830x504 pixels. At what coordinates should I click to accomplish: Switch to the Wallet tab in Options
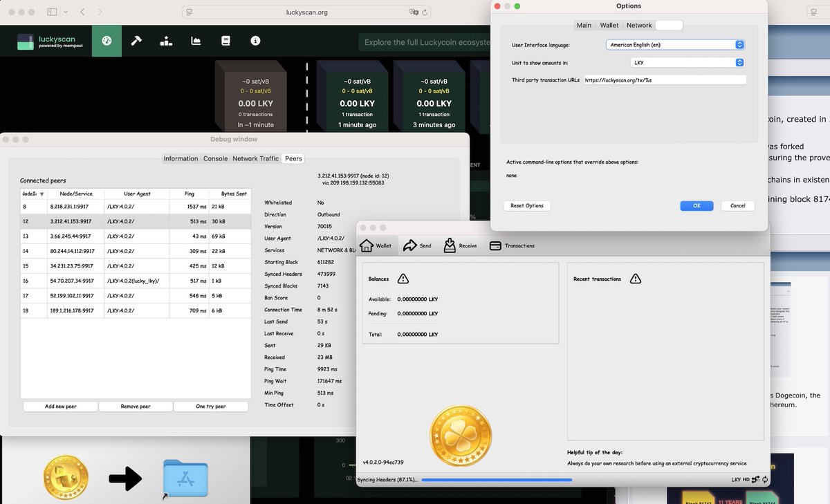(x=609, y=25)
